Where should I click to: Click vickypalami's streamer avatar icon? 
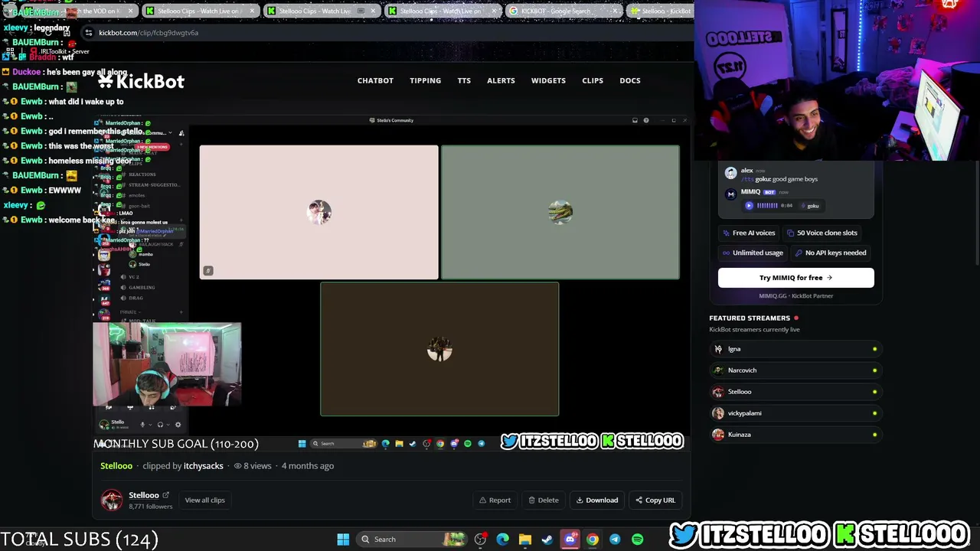718,413
